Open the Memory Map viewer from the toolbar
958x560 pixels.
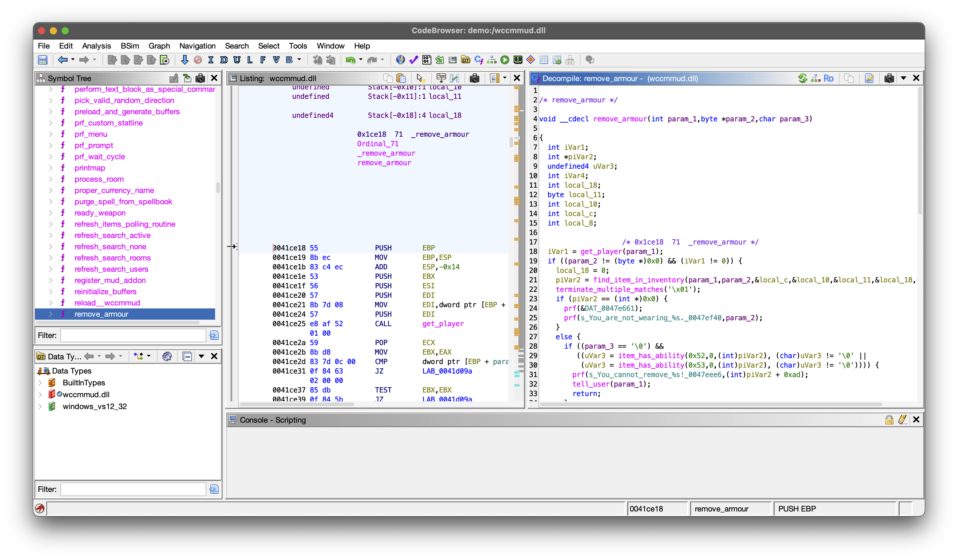[518, 60]
